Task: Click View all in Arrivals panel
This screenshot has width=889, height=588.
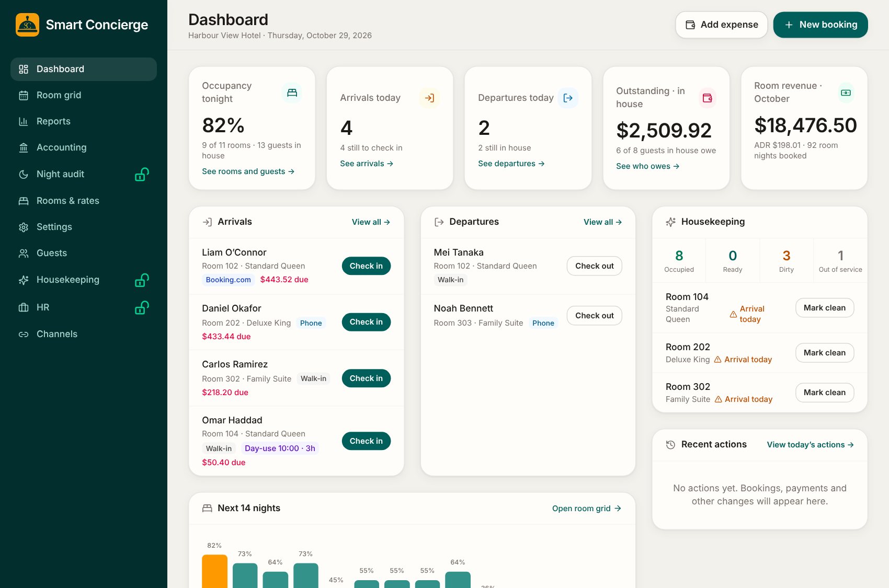Action: pos(371,222)
